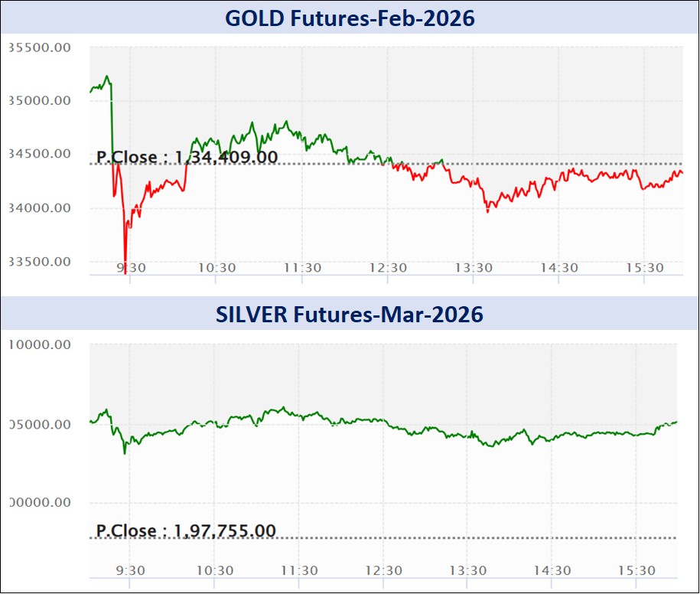The width and height of the screenshot is (700, 594).
Task: Select the silver P.Close 1,97,755.00 label
Action: pos(186,531)
